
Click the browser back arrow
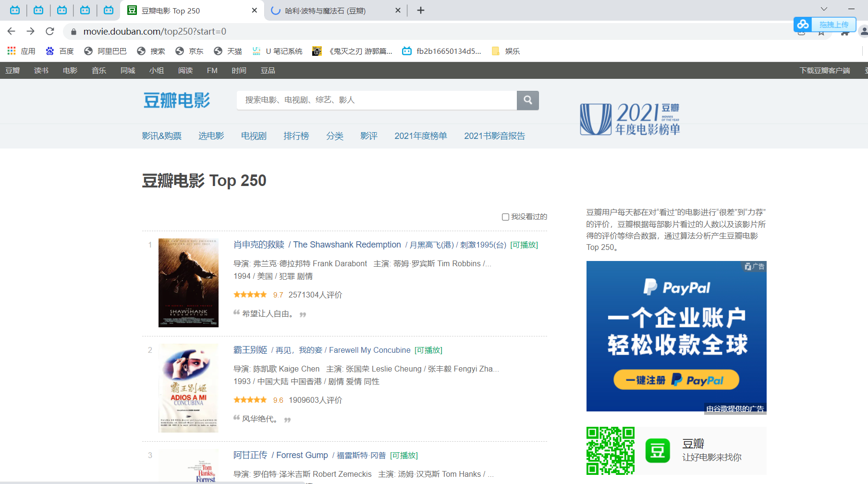click(12, 31)
